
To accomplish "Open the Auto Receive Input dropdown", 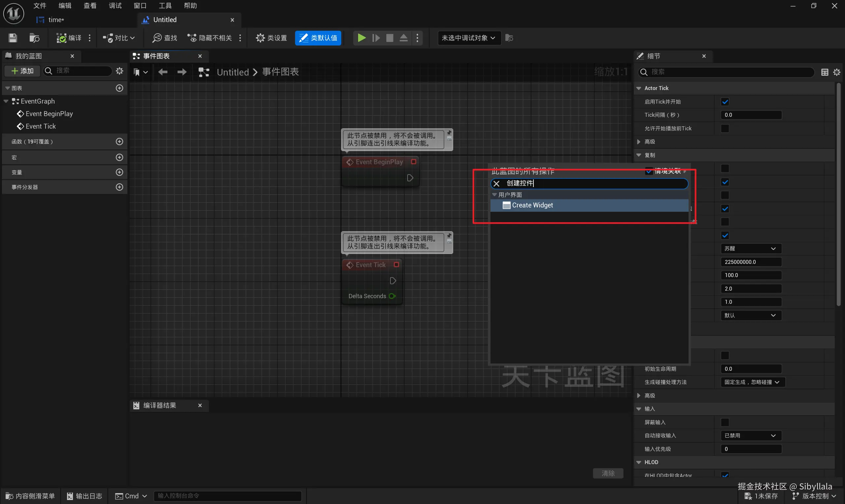I will [x=750, y=435].
